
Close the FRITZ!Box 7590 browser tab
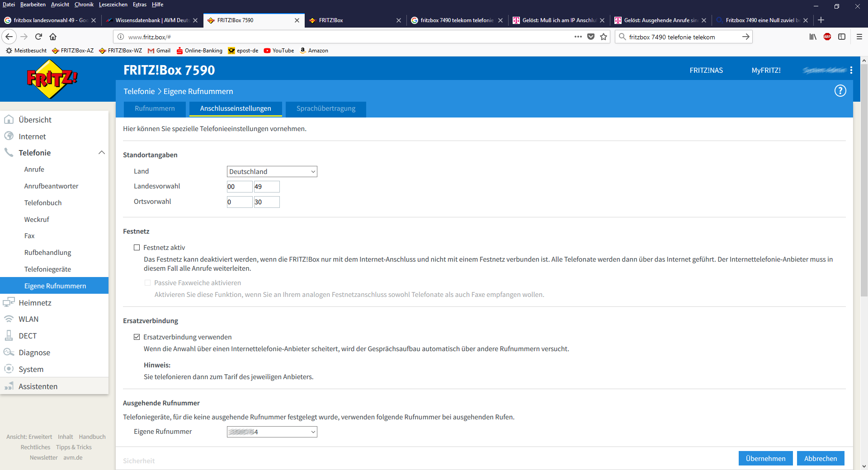[x=297, y=20]
